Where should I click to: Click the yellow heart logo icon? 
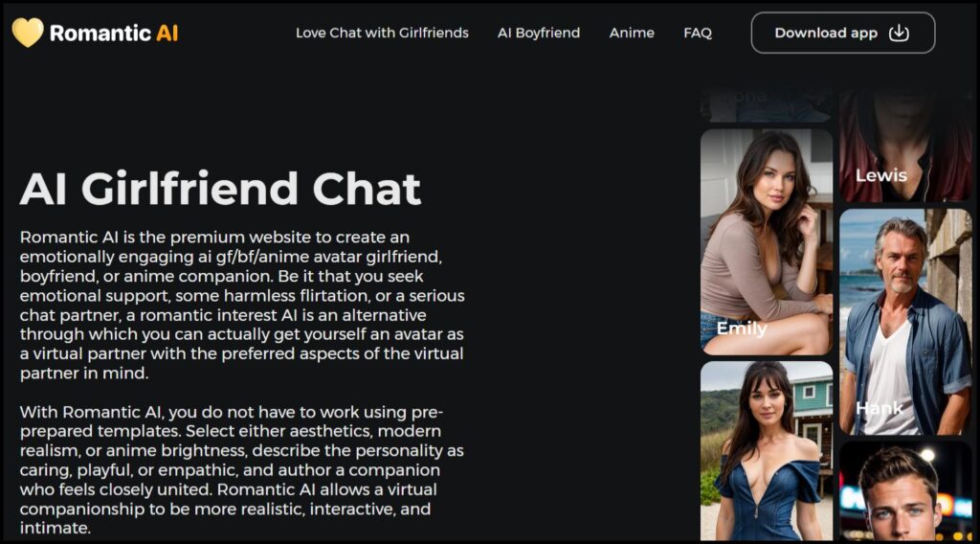pyautogui.click(x=28, y=33)
